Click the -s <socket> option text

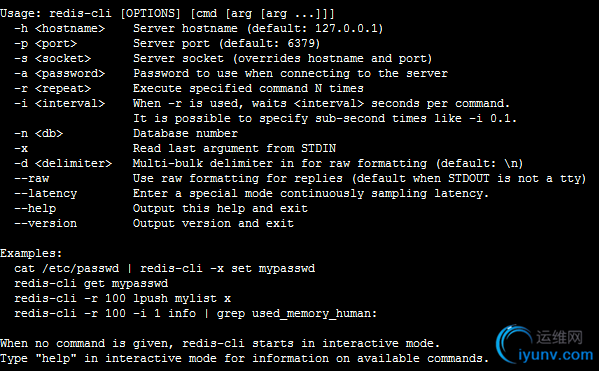coord(53,58)
